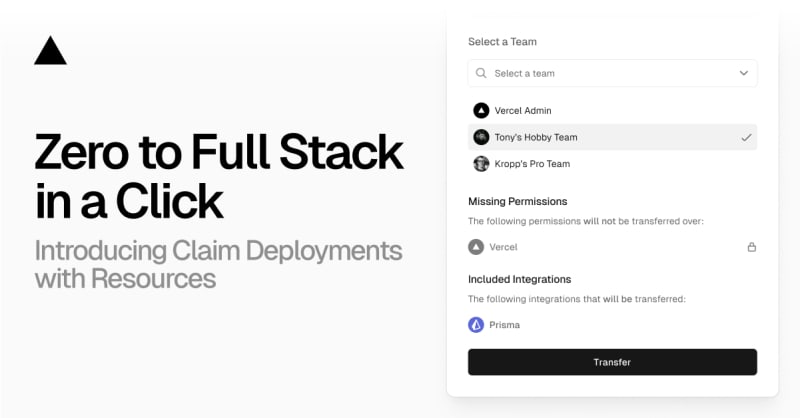The image size is (800, 418).
Task: Choose Kropp's Pro Team from the list
Action: [532, 164]
